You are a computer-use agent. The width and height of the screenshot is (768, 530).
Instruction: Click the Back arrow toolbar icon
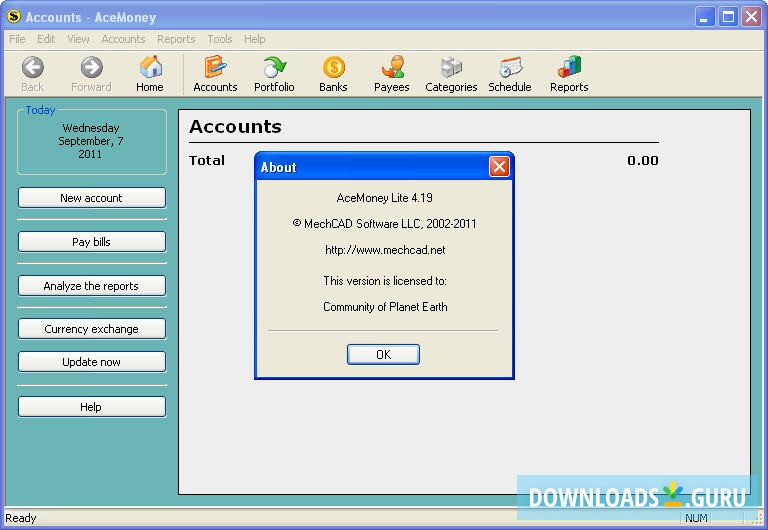click(x=32, y=68)
